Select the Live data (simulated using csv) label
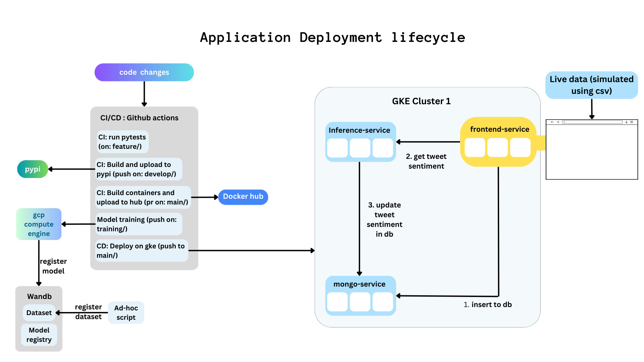The height and width of the screenshot is (362, 644). coord(591,85)
